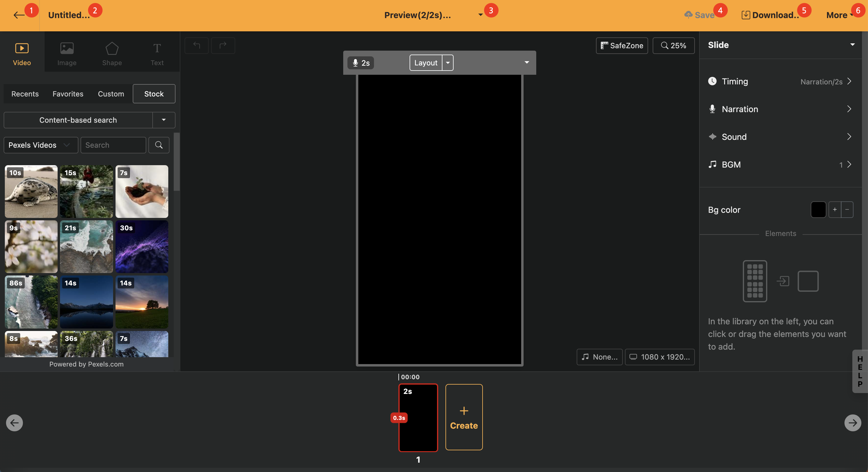868x472 pixels.
Task: Click Create to add new slide
Action: pos(464,417)
